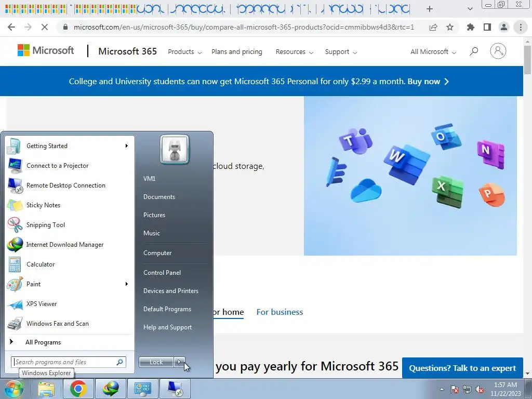
Task: Open Remote Desktop taskbar icon
Action: point(175,389)
